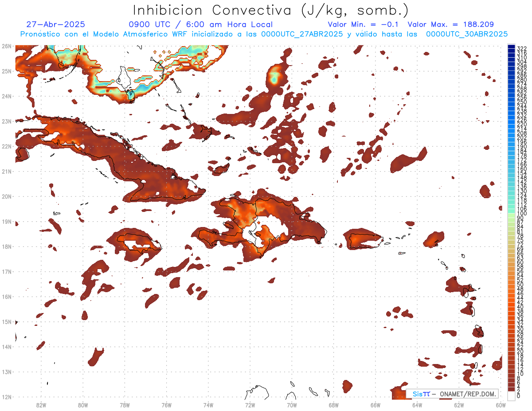Click the '19N' latitude label
Viewport: 532px width, 411px height.
pyautogui.click(x=6, y=221)
